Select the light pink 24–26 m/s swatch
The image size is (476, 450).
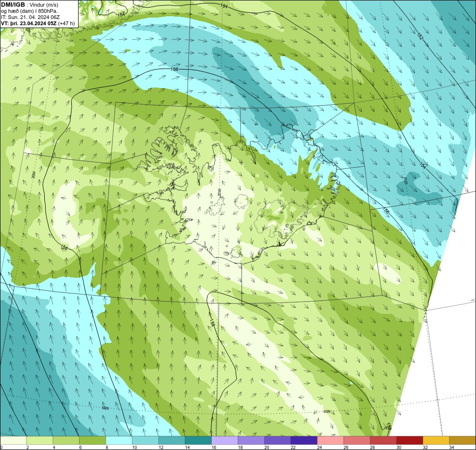[330, 440]
